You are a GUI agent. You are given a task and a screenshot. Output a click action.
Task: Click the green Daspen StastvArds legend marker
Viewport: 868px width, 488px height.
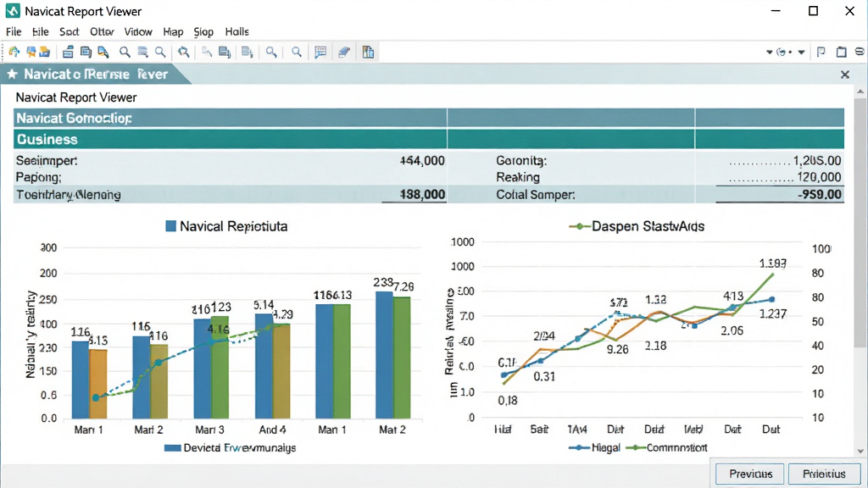[579, 225]
